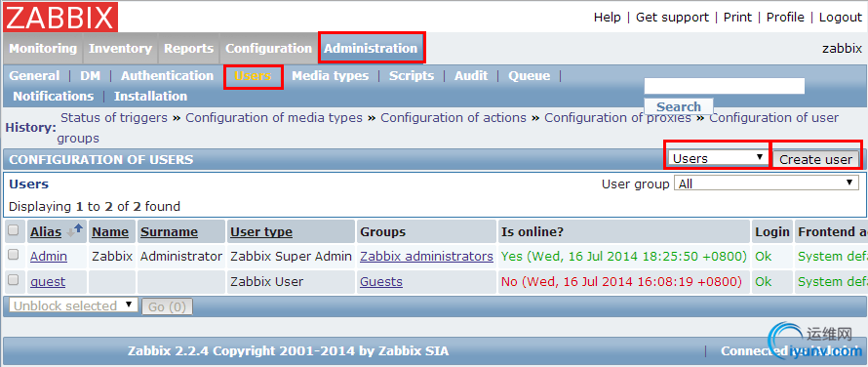This screenshot has height=367, width=868.
Task: Click the Logout link
Action: click(841, 18)
